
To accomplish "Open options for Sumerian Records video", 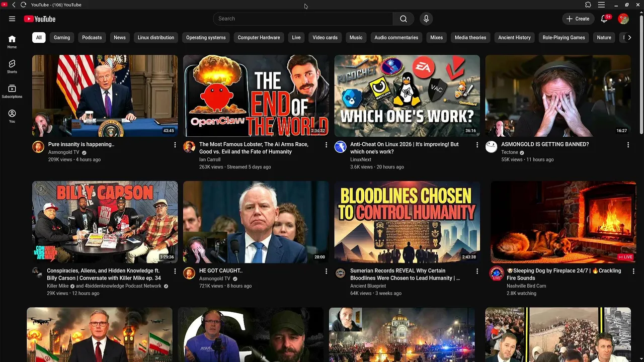I will coord(477,271).
